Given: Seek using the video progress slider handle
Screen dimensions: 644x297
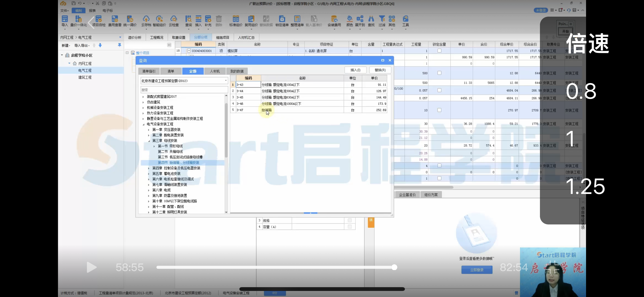Looking at the screenshot, I should [x=394, y=267].
